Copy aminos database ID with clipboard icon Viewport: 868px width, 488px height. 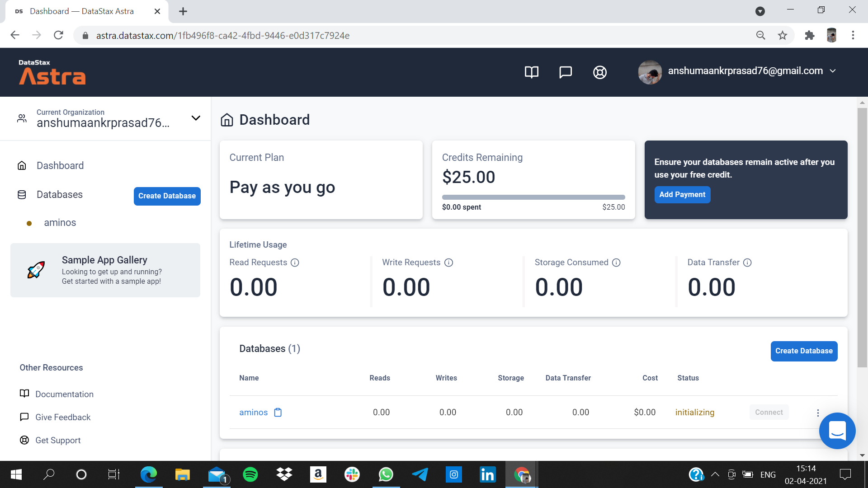tap(278, 412)
